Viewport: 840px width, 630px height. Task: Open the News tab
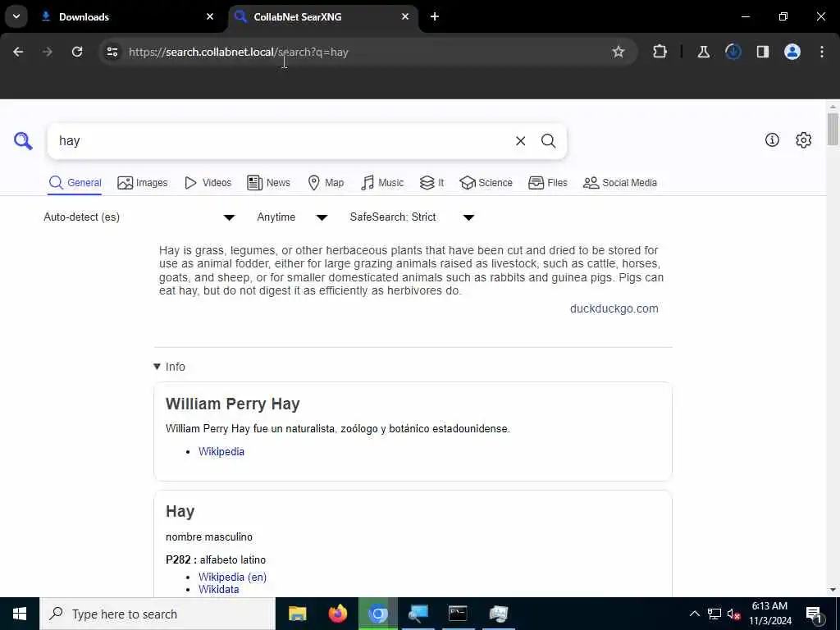268,183
